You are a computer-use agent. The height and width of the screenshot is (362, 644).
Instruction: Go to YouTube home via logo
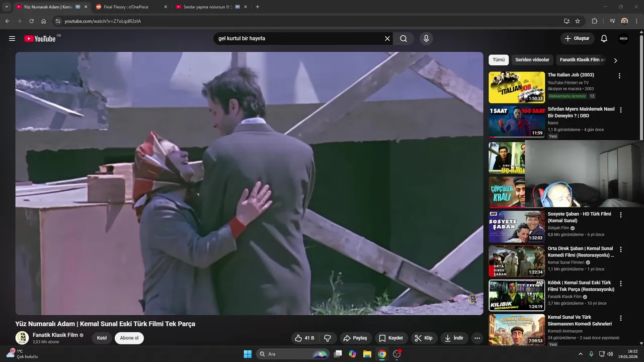click(x=40, y=39)
